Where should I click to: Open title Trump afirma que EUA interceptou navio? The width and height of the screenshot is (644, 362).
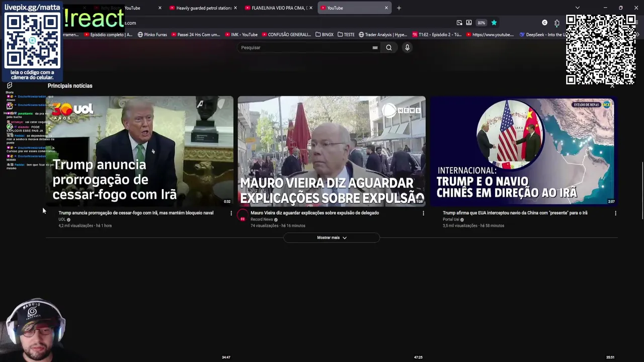click(515, 213)
